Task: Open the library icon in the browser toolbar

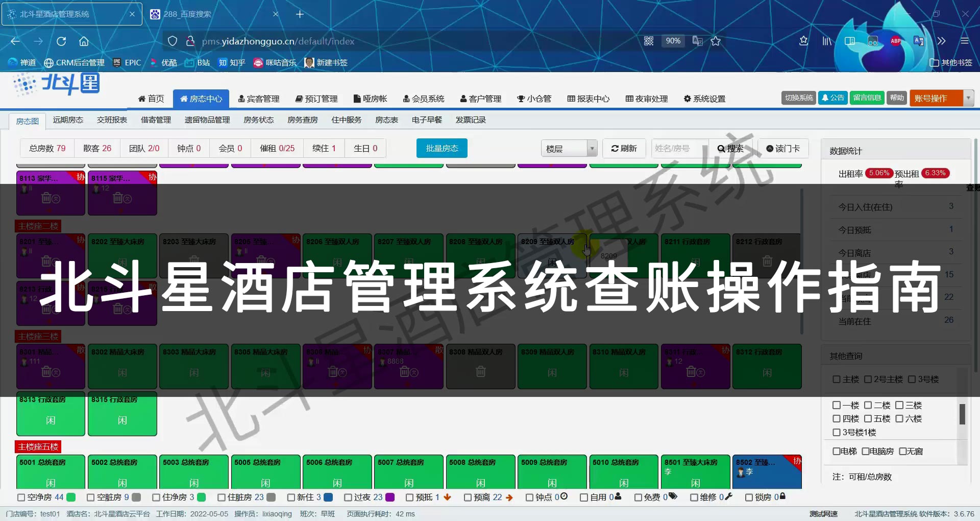Action: [x=827, y=41]
